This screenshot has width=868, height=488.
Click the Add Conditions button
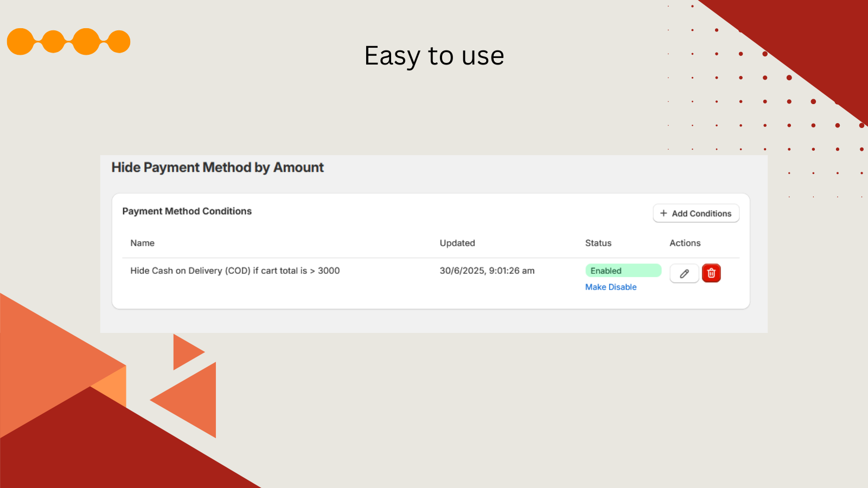coord(696,213)
